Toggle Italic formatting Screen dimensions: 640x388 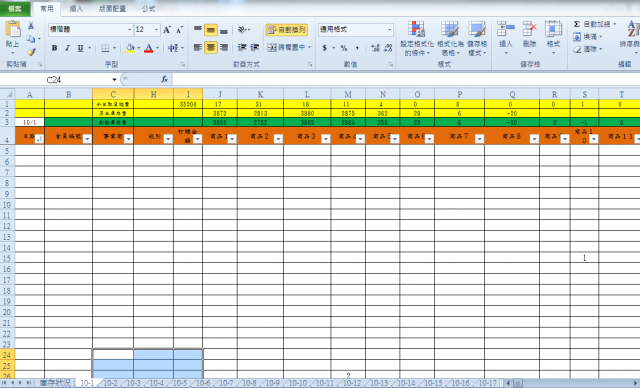coord(67,48)
